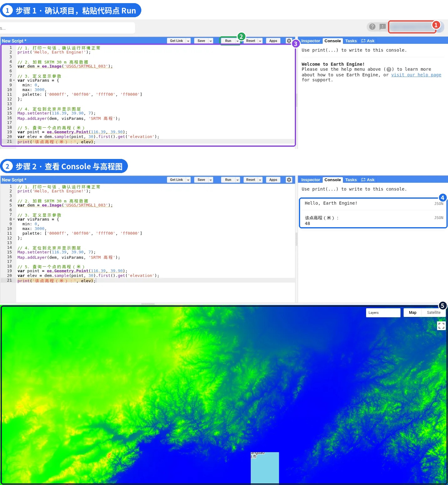Expand Save dropdown arrow in top toolbar
448x485 pixels.
[211, 41]
